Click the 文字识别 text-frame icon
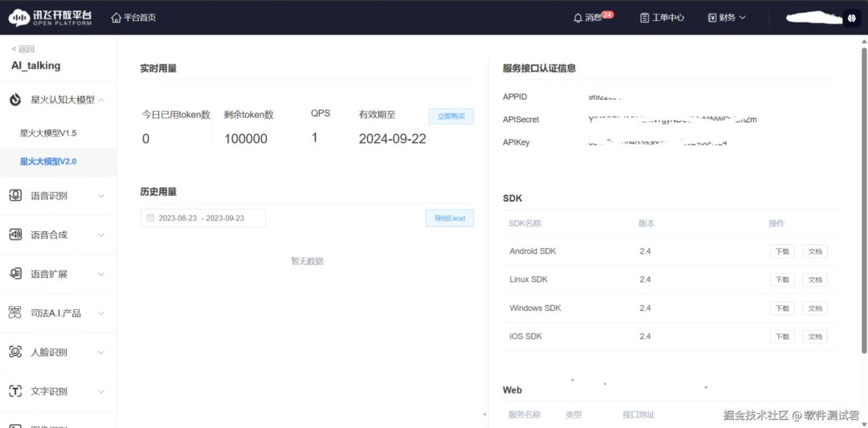 coord(15,392)
